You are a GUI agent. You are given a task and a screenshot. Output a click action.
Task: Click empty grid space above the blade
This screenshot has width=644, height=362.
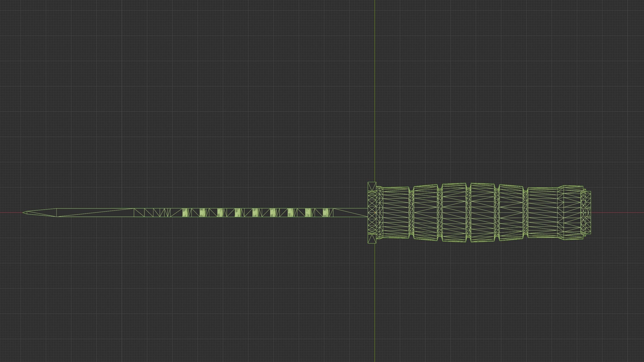point(175,125)
